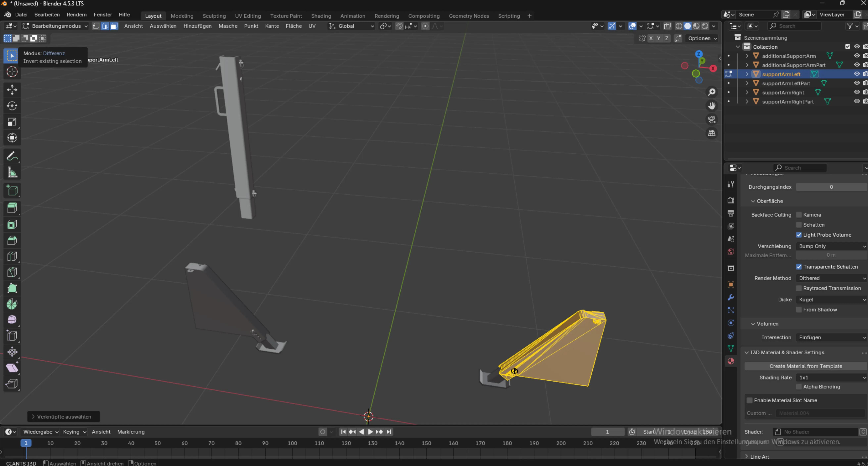This screenshot has height=466, width=868.
Task: Activate the Move tool
Action: pos(12,90)
